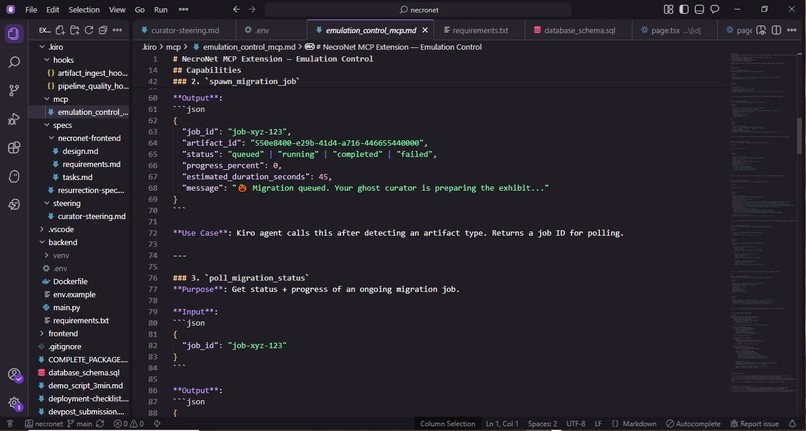Image resolution: width=806 pixels, height=431 pixels.
Task: Go back with the left arrow
Action: [x=236, y=9]
